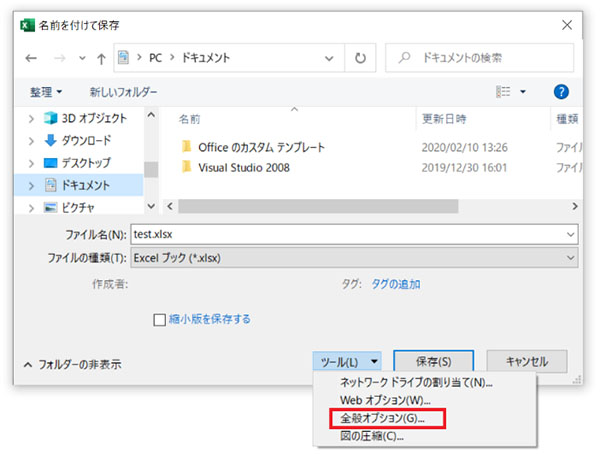The width and height of the screenshot is (600, 454).
Task: Choose ネットワーク ドライブの割り当て(N)... menu item
Action: (x=416, y=382)
